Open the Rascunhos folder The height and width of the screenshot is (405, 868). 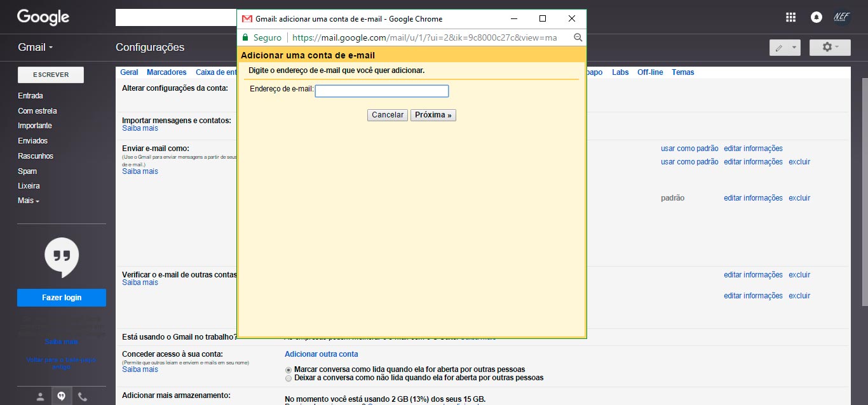pos(36,156)
